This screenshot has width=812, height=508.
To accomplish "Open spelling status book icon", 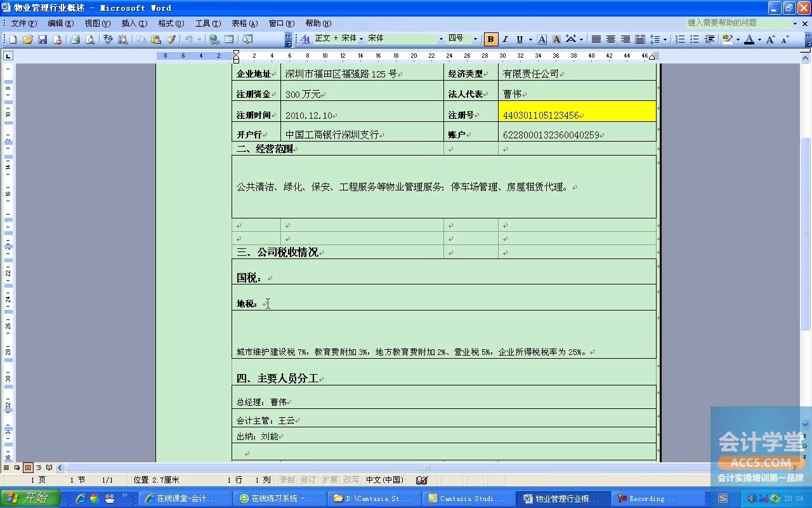I will (x=422, y=480).
